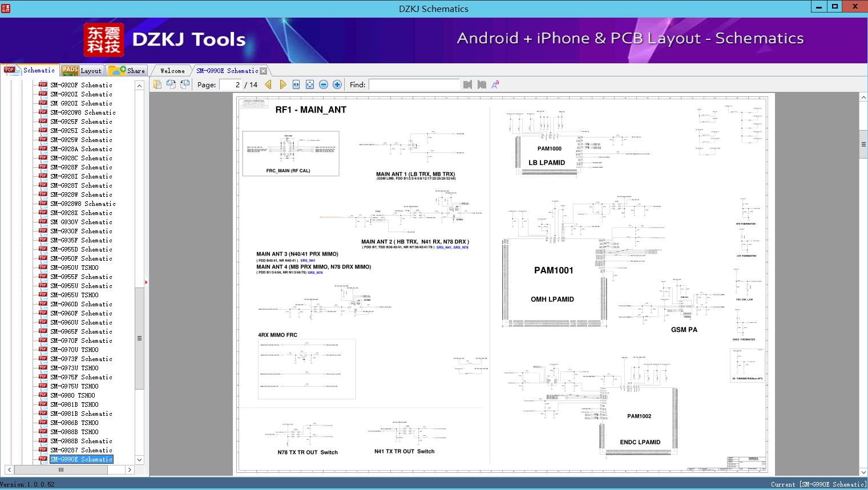The width and height of the screenshot is (868, 490).
Task: Select the SM-G990E Schematic document tab
Action: (227, 71)
